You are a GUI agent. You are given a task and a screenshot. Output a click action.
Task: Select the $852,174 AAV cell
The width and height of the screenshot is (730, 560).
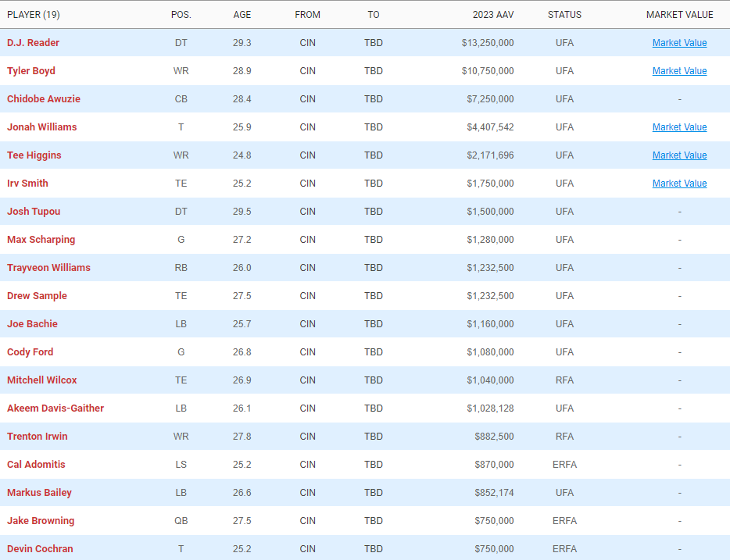[x=494, y=493]
